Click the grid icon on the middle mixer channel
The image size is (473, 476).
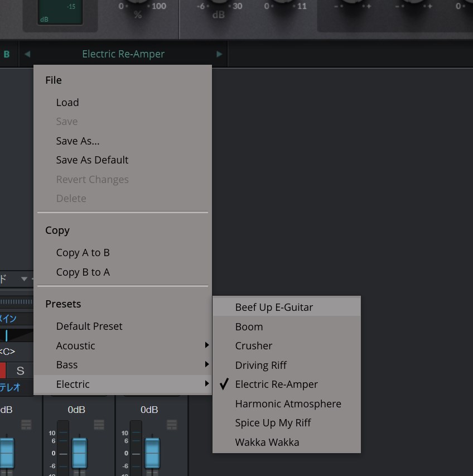pyautogui.click(x=99, y=425)
